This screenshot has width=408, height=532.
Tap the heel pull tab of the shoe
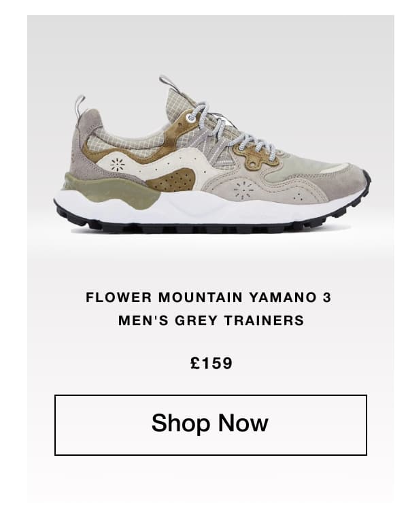(80, 105)
